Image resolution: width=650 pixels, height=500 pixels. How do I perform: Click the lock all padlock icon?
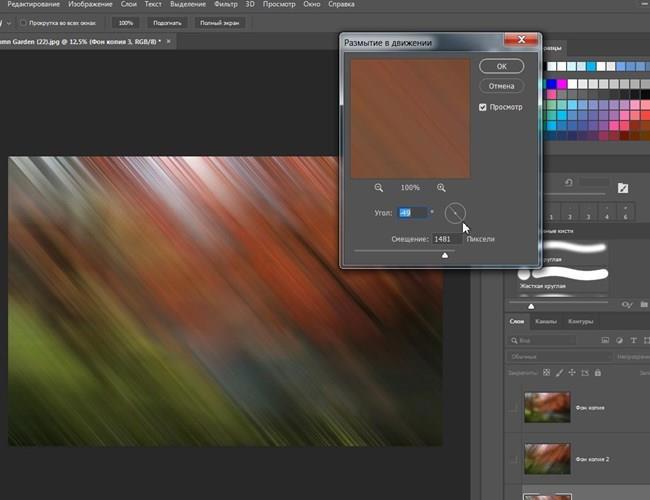pyautogui.click(x=598, y=373)
